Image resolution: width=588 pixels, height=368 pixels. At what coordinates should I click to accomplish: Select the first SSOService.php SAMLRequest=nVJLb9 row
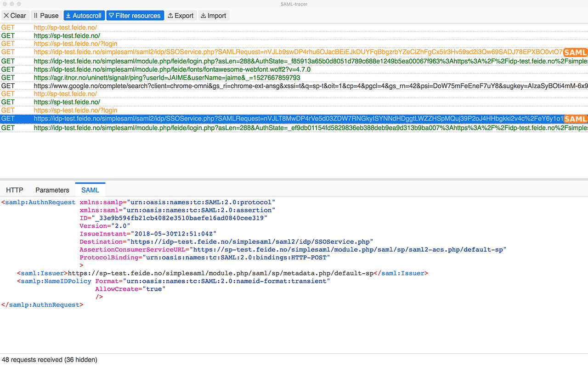pos(294,52)
